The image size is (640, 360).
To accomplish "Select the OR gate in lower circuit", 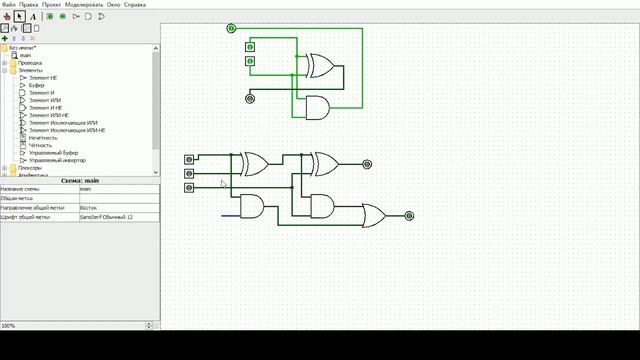I will point(374,216).
